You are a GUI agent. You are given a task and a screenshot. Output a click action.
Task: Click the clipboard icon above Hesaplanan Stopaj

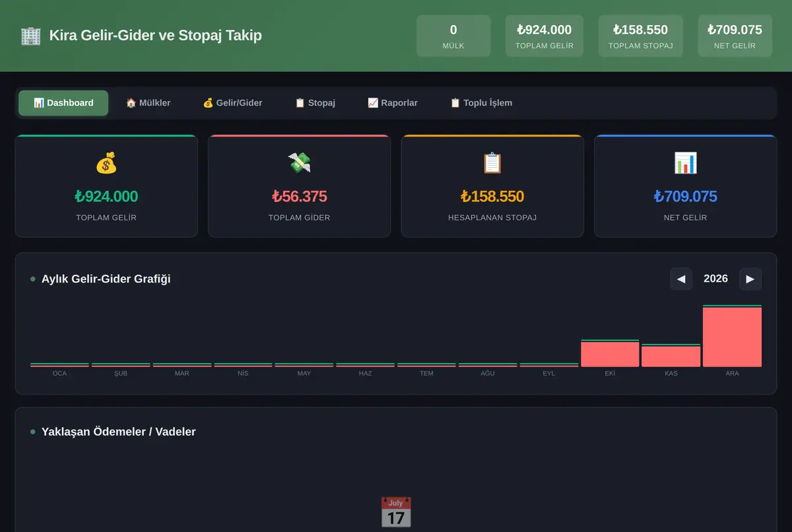pos(492,163)
